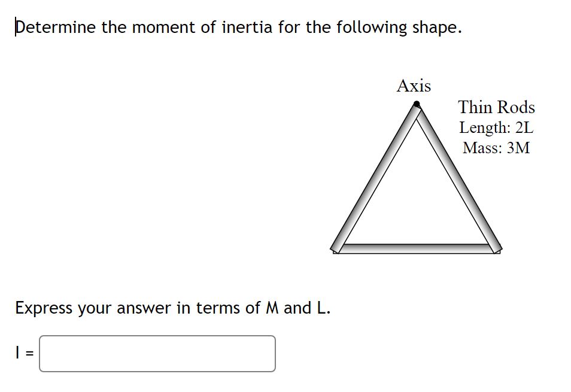The width and height of the screenshot is (571, 392).
Task: Click the Length: 2L label
Action: [496, 128]
